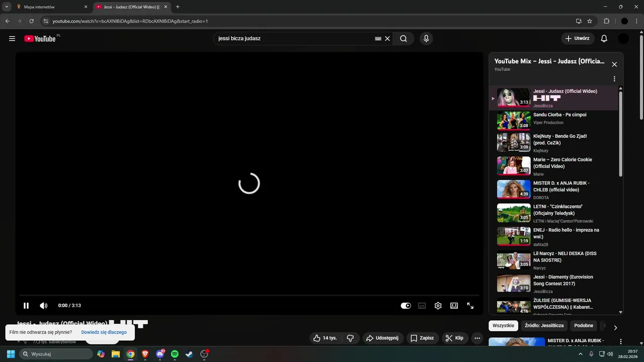The image size is (644, 362).
Task: Clear the search query with X
Action: pos(387,39)
